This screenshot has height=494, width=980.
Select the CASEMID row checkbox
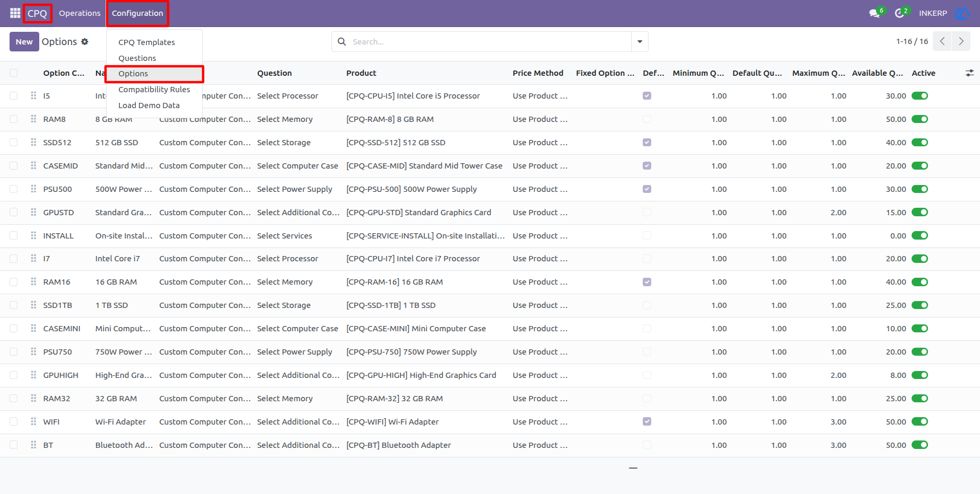point(14,165)
